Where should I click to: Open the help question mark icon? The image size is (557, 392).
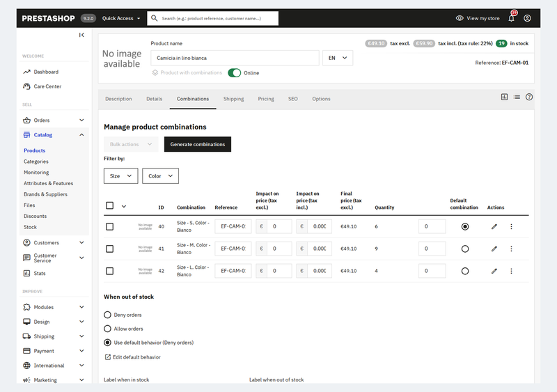pos(529,97)
